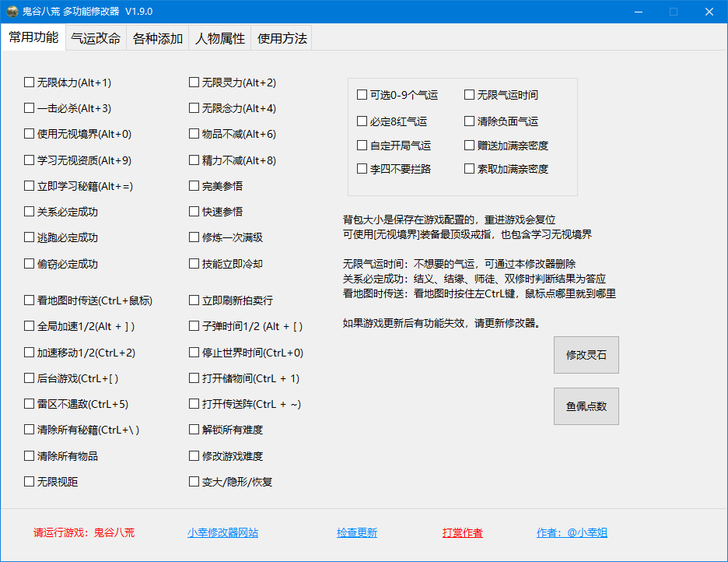The width and height of the screenshot is (728, 562).
Task: Check 无限气运时间 option
Action: click(x=469, y=93)
